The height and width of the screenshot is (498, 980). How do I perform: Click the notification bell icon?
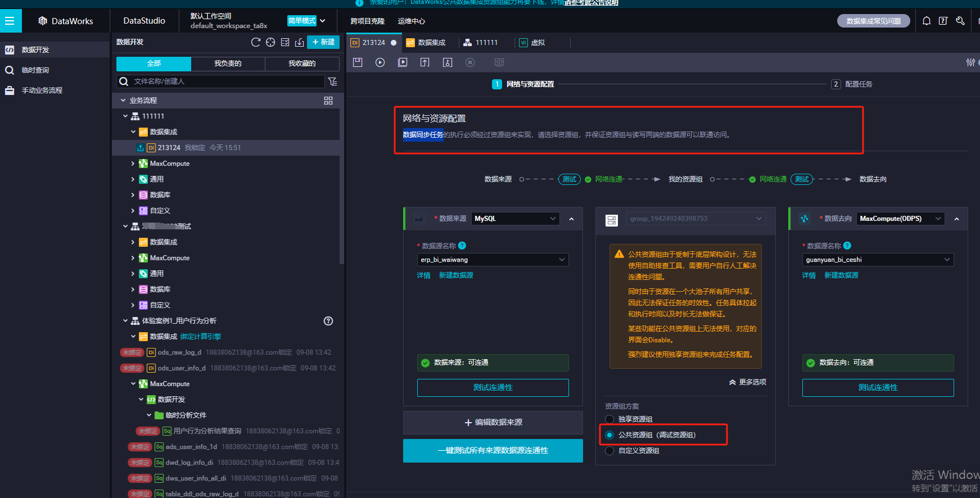[927, 21]
